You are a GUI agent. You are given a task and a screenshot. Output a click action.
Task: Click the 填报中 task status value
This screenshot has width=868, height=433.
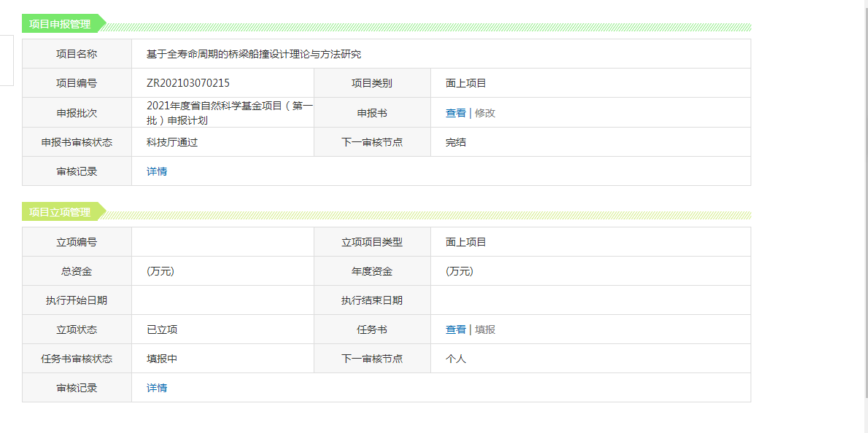tap(162, 359)
